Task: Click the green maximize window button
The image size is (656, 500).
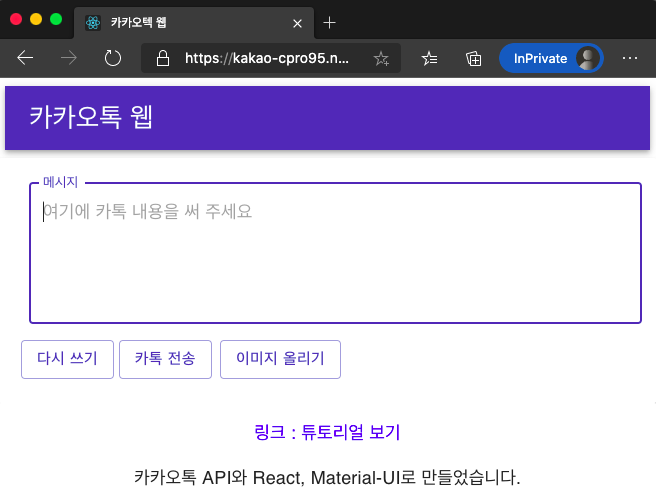Action: (x=56, y=19)
